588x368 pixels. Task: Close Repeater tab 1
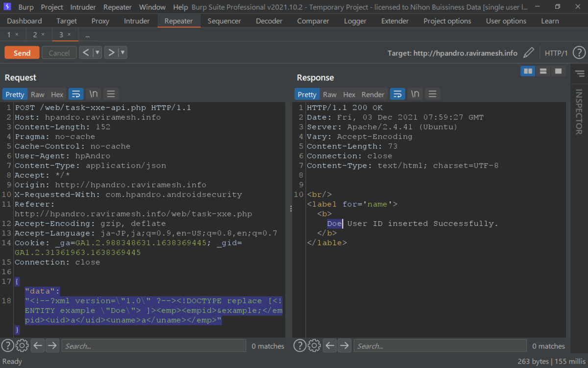pyautogui.click(x=17, y=34)
